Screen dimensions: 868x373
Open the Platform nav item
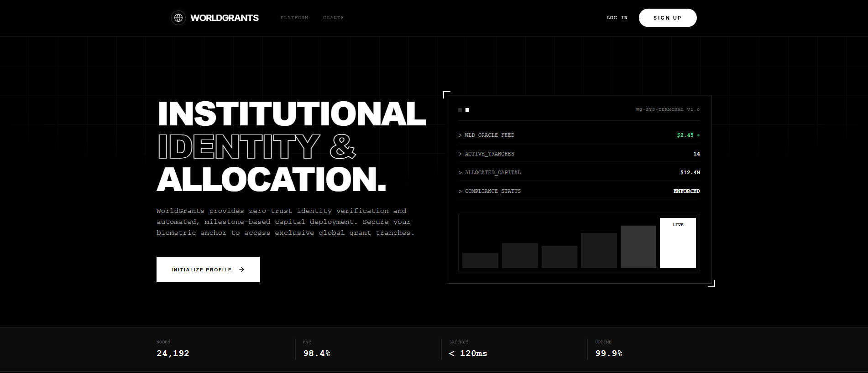pyautogui.click(x=294, y=18)
